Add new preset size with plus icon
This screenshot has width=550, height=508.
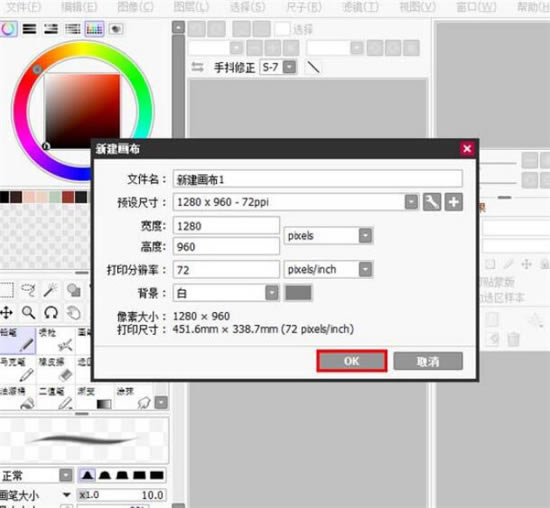pyautogui.click(x=454, y=202)
